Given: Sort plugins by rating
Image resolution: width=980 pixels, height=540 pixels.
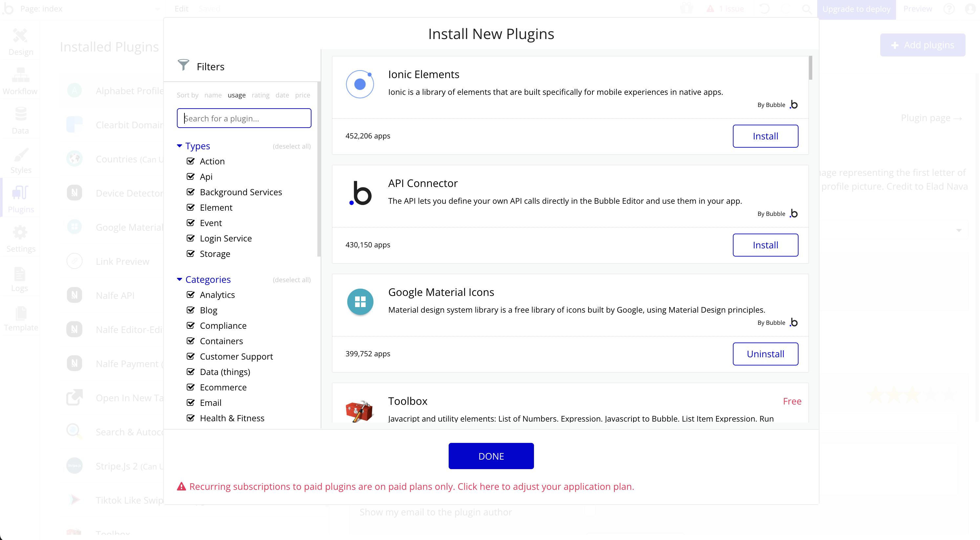Looking at the screenshot, I should 260,95.
